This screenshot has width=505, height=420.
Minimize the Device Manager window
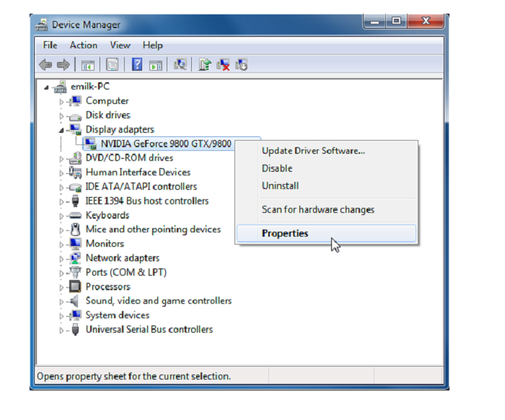[375, 21]
